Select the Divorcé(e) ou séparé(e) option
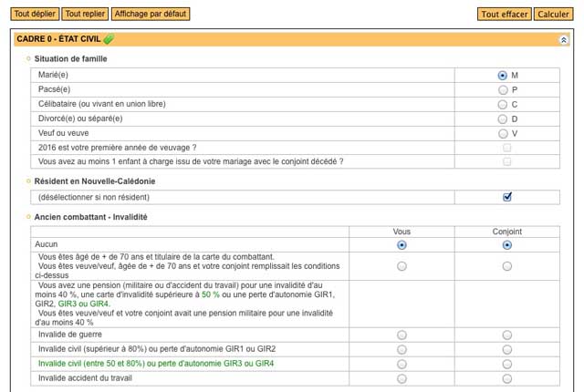584x392 pixels. tap(503, 119)
